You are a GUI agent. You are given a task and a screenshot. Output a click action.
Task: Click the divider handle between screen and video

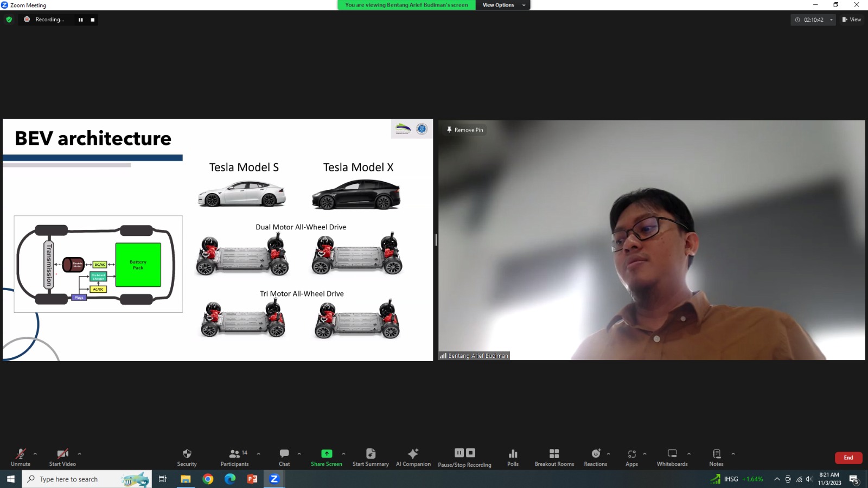pos(436,240)
